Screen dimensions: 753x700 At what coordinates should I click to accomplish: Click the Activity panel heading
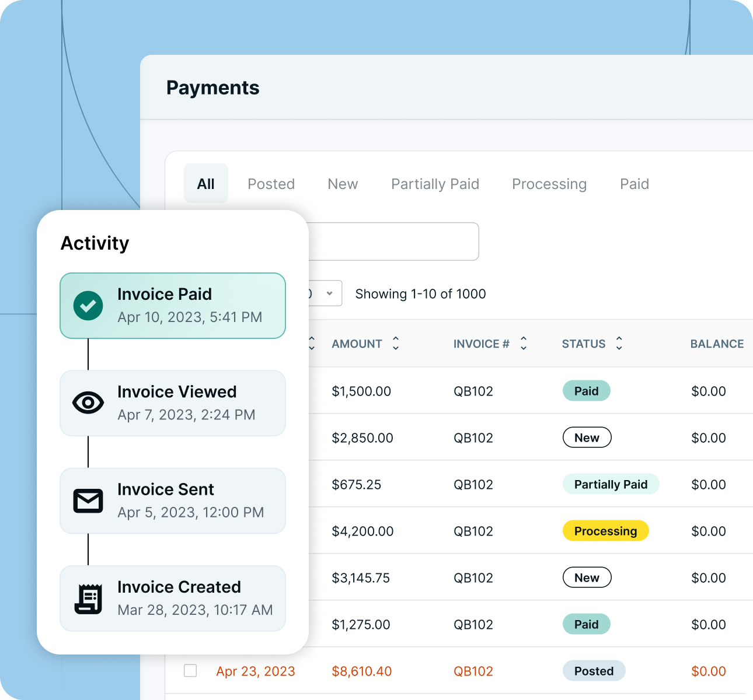[95, 243]
